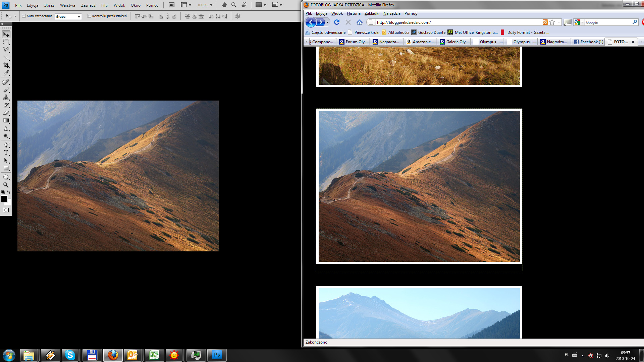
Task: Switch to Facebook (1) tab
Action: click(x=589, y=42)
